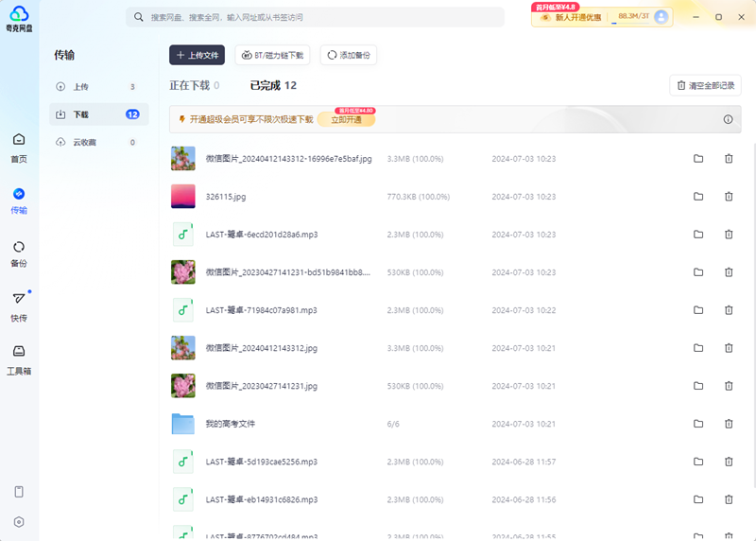Switch to the 上传 upload list
The height and width of the screenshot is (541, 756).
(99, 87)
